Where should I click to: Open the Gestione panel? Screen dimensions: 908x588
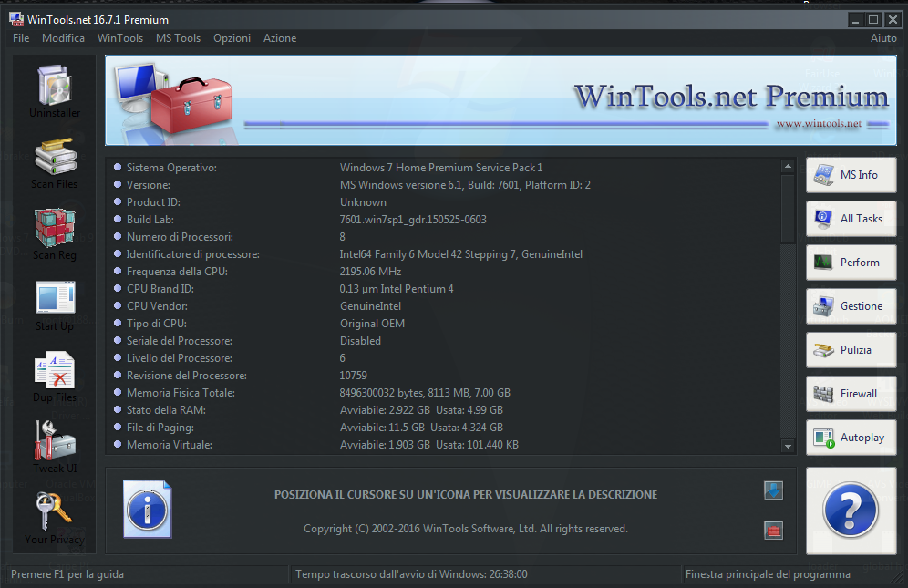[851, 306]
